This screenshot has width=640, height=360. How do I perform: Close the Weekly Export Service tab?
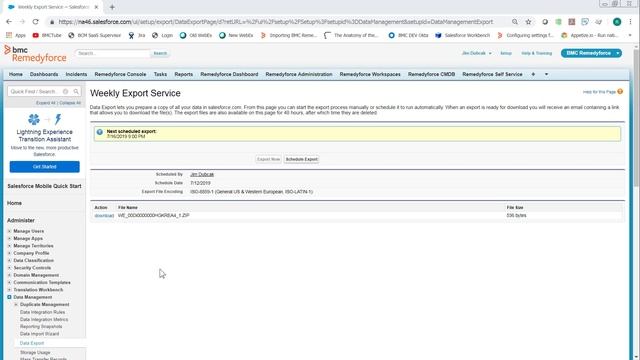[96, 7]
